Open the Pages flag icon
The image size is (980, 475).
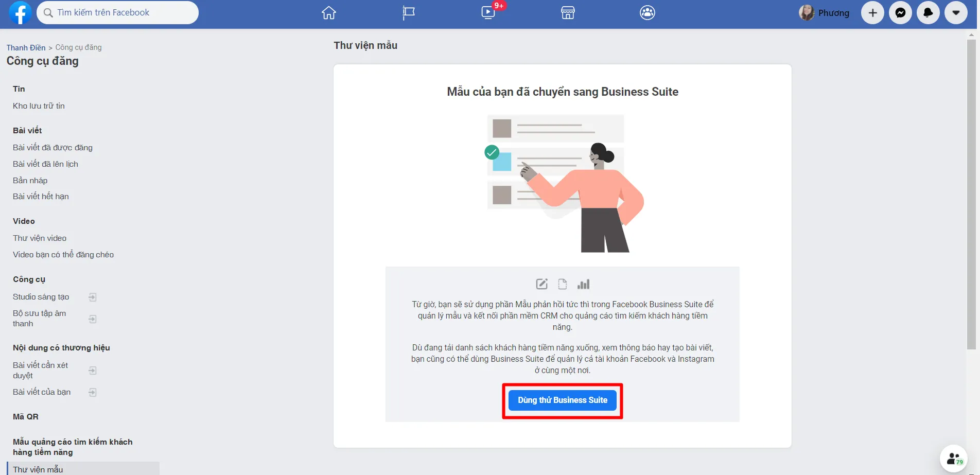click(408, 13)
